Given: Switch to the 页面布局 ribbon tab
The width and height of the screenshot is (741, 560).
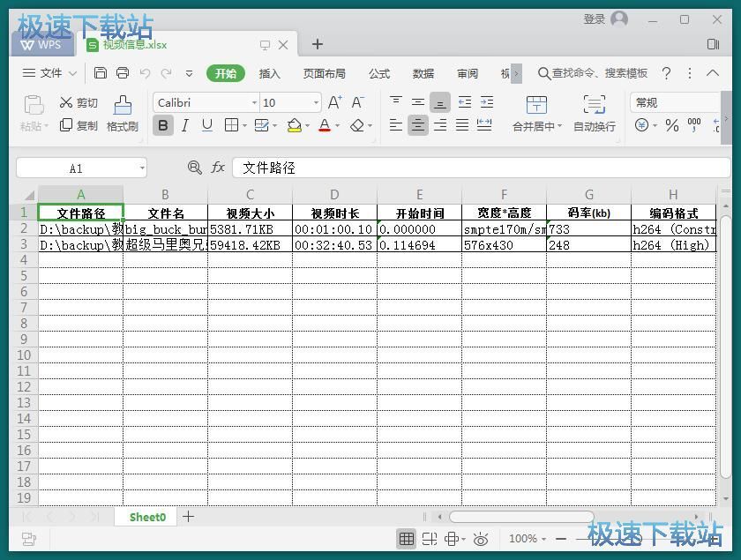Looking at the screenshot, I should (x=325, y=73).
